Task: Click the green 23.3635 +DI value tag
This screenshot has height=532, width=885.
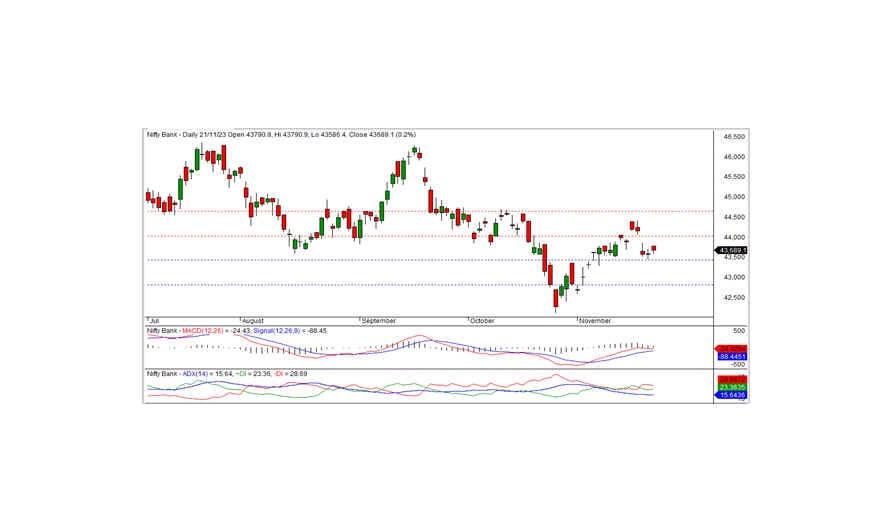Action: point(732,387)
